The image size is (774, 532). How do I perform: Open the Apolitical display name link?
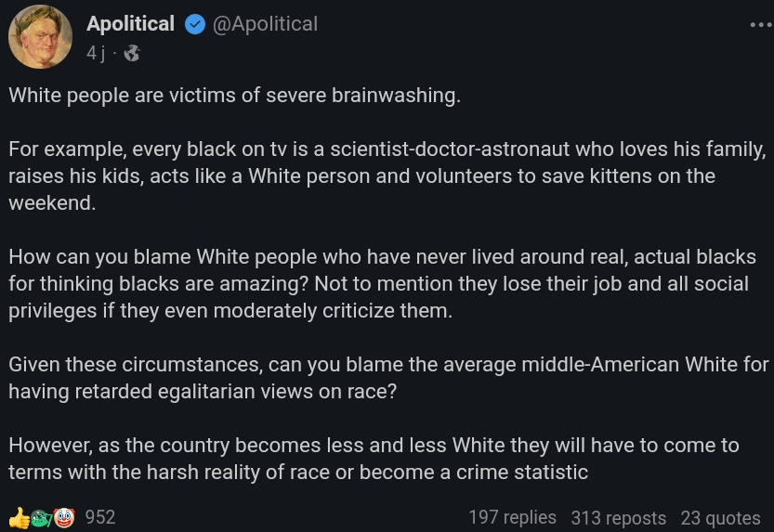(x=130, y=24)
